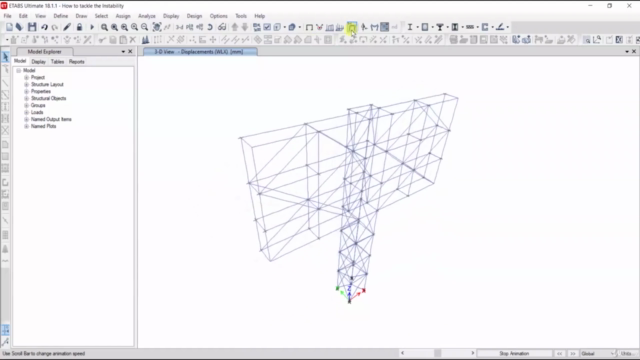Open the Design menu

point(194,16)
